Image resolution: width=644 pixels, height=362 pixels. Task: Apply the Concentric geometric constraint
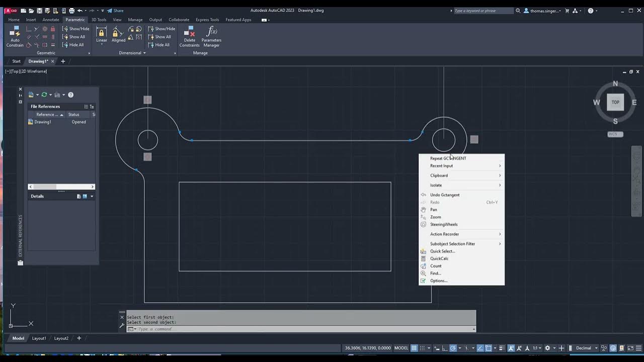point(45,29)
